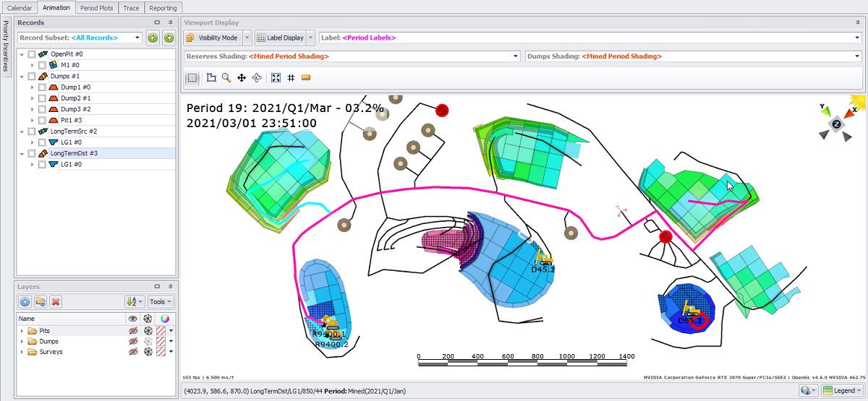This screenshot has width=868, height=401.
Task: Pin the Layers panel
Action: pos(171,286)
